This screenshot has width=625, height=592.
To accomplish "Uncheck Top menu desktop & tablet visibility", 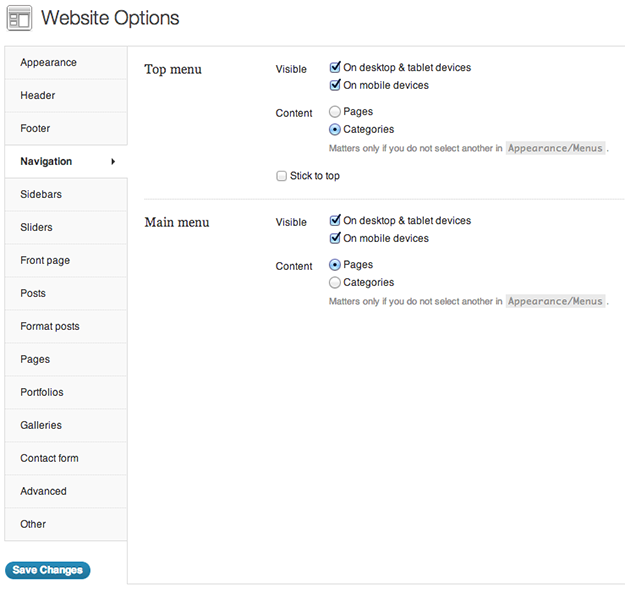I will coord(335,68).
